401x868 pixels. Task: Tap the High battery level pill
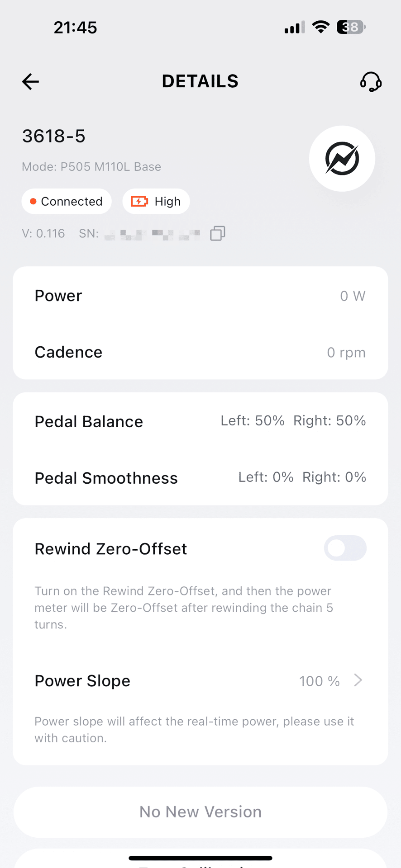click(156, 201)
